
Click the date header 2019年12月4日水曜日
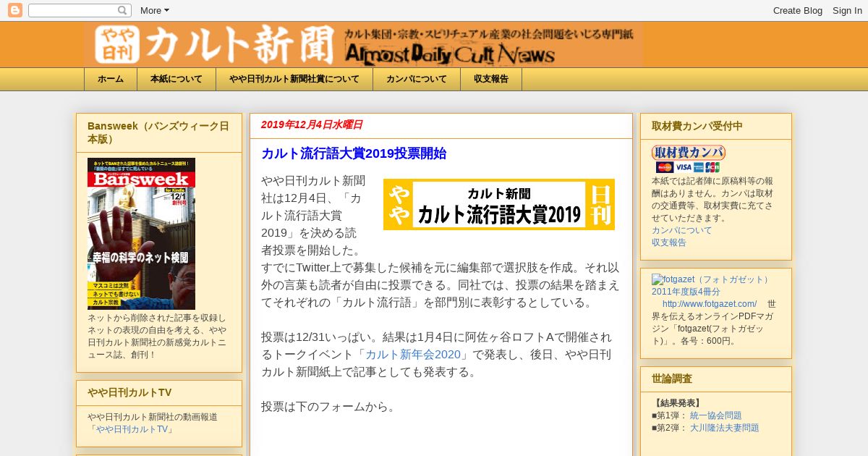point(312,124)
